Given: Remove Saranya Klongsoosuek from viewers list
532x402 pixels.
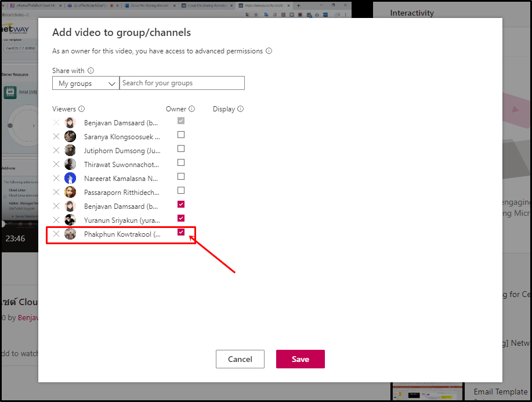Looking at the screenshot, I should click(x=56, y=136).
